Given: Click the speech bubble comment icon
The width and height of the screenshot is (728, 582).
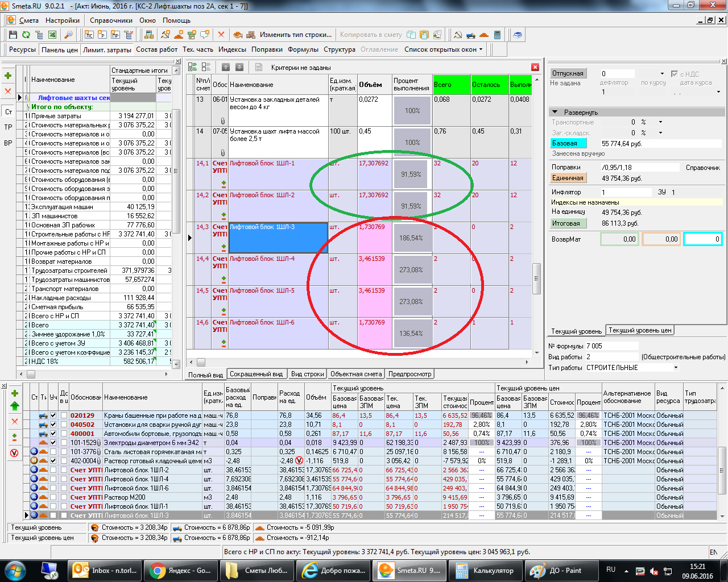Looking at the screenshot, I should pyautogui.click(x=205, y=35).
